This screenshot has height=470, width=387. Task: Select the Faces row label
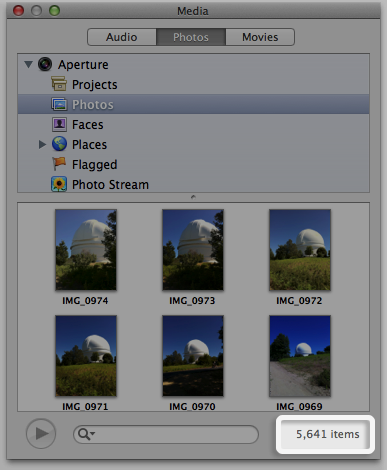click(88, 125)
